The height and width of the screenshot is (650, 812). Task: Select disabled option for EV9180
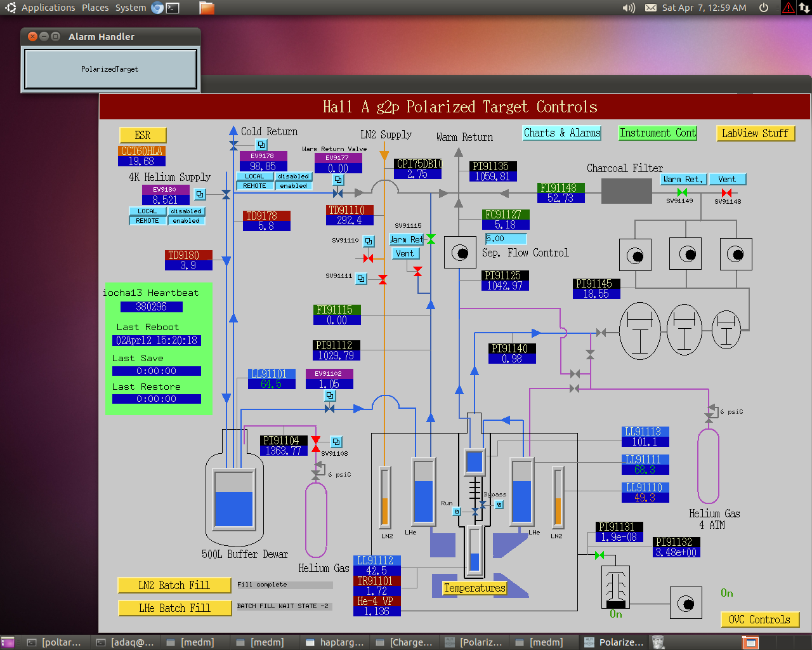click(187, 211)
